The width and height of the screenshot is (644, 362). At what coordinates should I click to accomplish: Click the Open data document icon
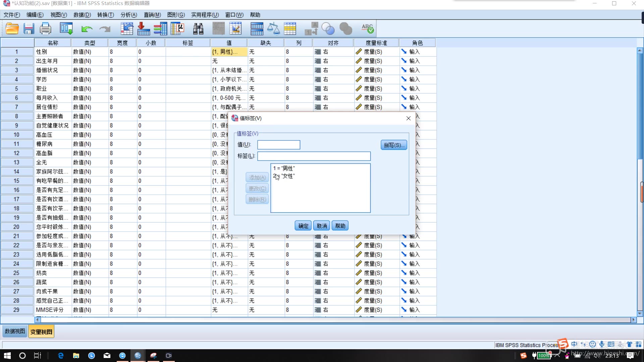click(12, 29)
